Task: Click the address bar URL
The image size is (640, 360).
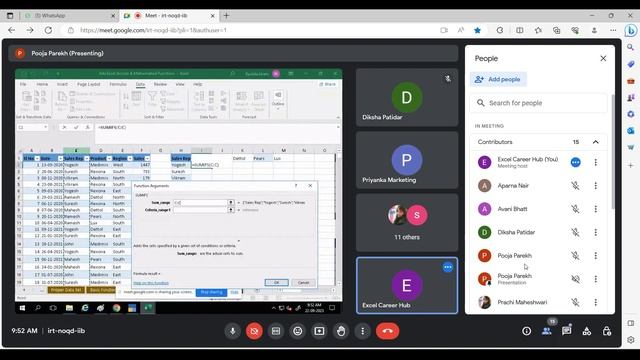Action: coord(153,30)
